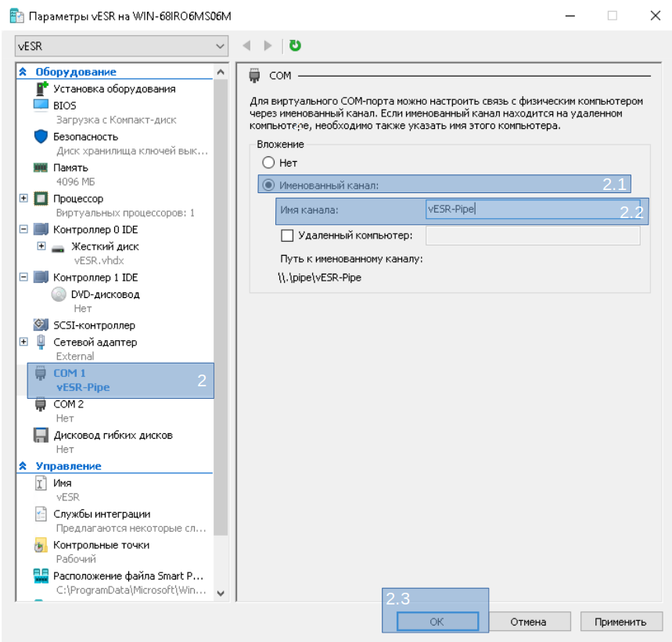The height and width of the screenshot is (642, 672).
Task: Select the 'Именованный канал' radio button
Action: pos(268,185)
